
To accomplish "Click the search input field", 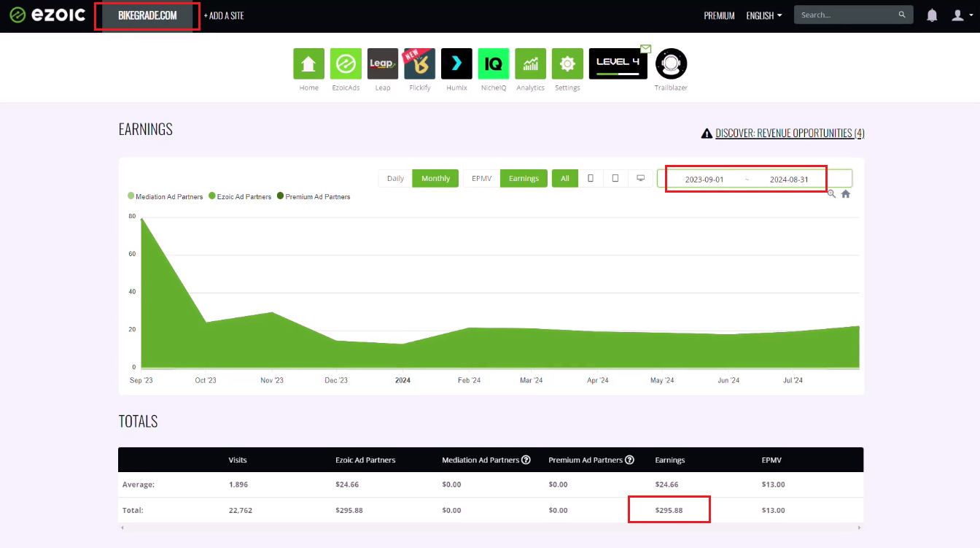I will coord(846,15).
